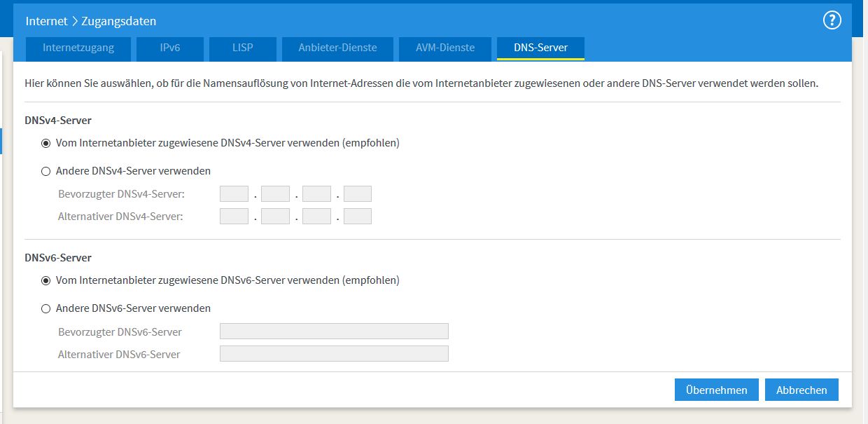Switch to the Internetzugang tab
868x424 pixels.
78,48
